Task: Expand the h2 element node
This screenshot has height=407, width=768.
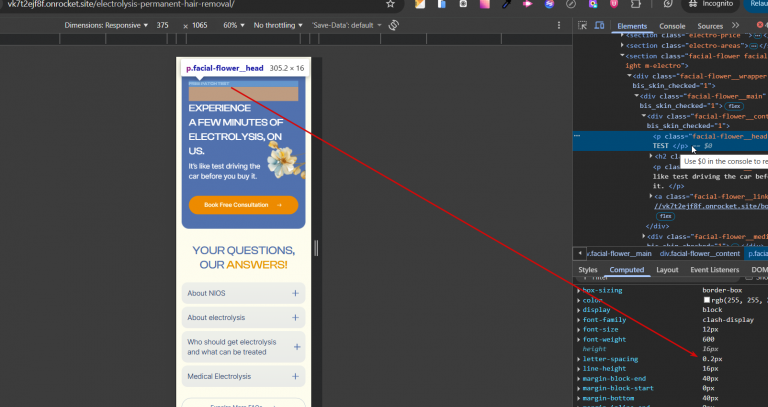Action: [651, 156]
